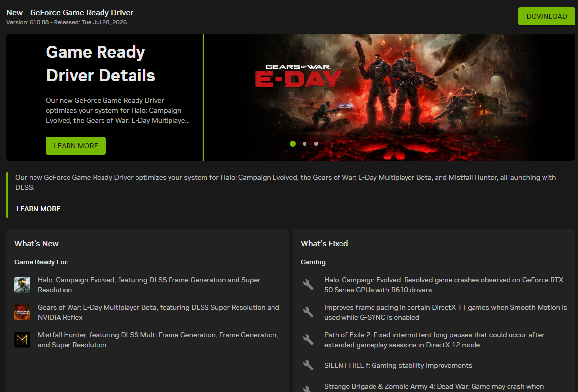Click SILENT HILL f stability improvements text
578x392 pixels.
pyautogui.click(x=398, y=365)
